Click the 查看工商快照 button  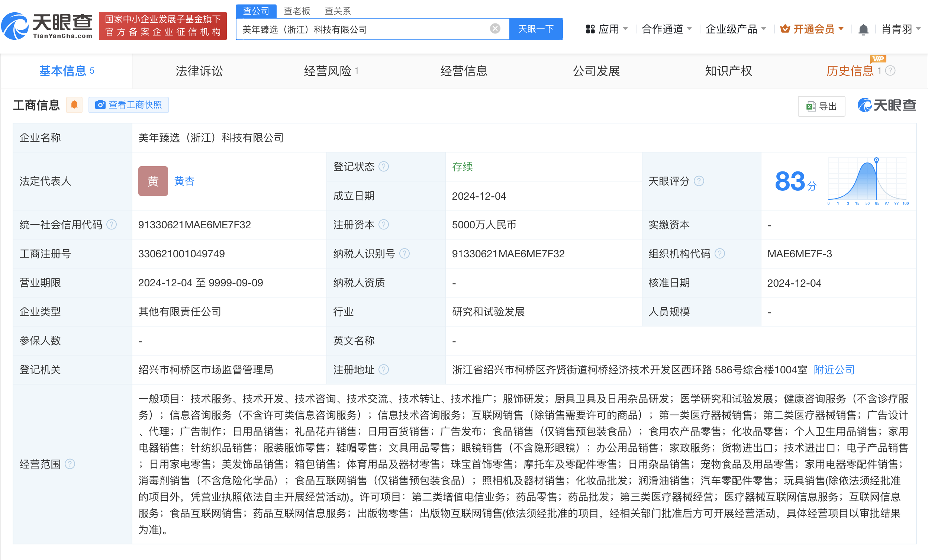click(128, 105)
